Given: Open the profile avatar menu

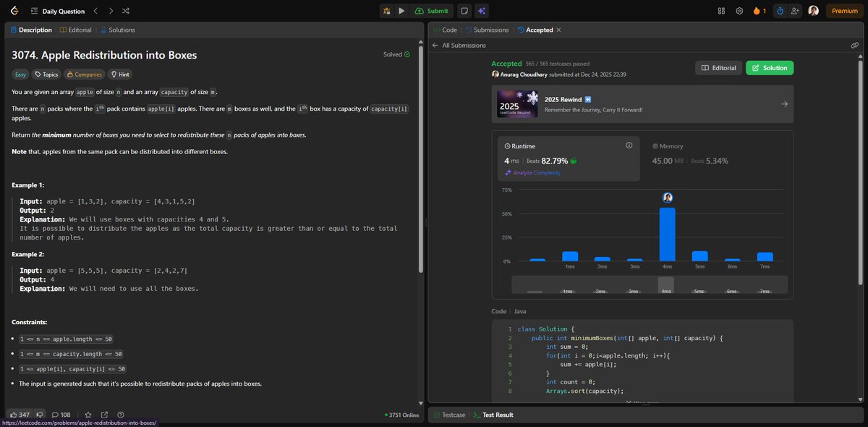Looking at the screenshot, I should coord(814,11).
